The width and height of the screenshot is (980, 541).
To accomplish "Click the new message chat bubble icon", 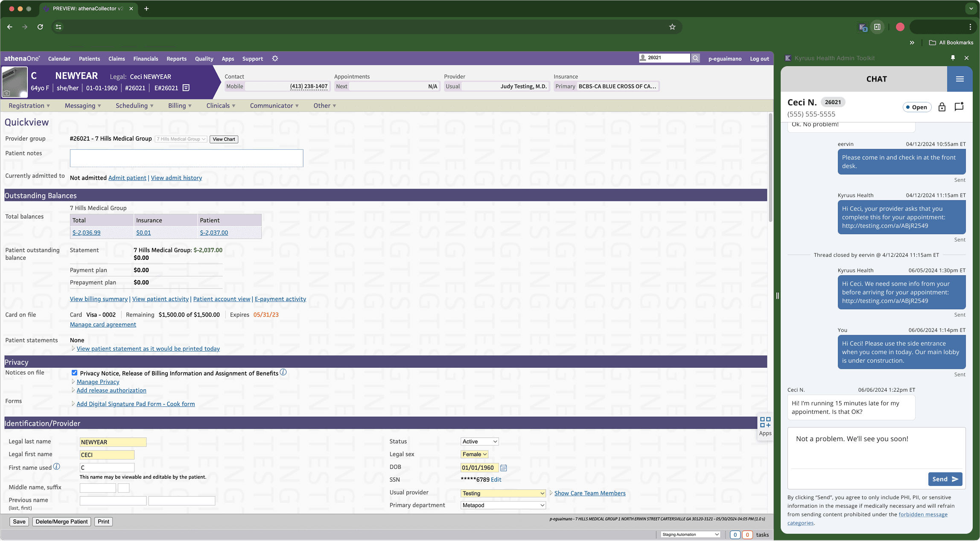I will point(959,107).
